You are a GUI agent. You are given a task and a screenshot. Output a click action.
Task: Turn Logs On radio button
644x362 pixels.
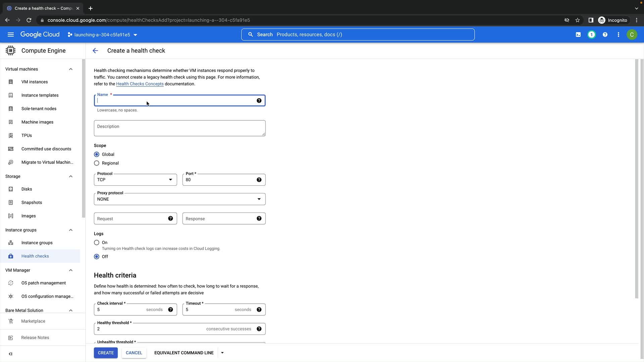tap(97, 242)
